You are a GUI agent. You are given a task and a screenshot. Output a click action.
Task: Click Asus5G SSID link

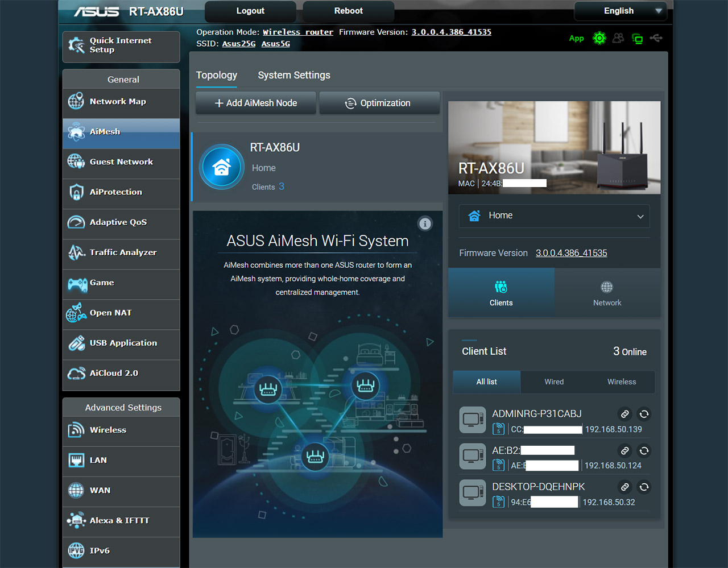pos(276,44)
